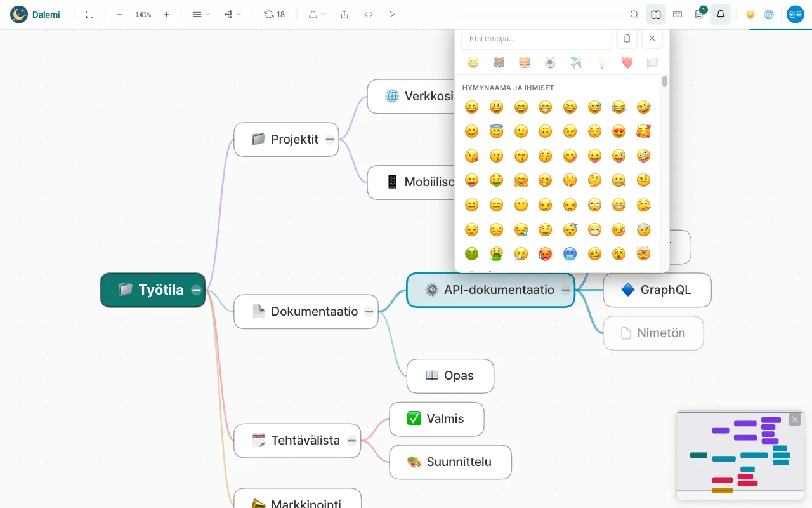
Task: Switch to the travel emoji category tab
Action: point(575,62)
